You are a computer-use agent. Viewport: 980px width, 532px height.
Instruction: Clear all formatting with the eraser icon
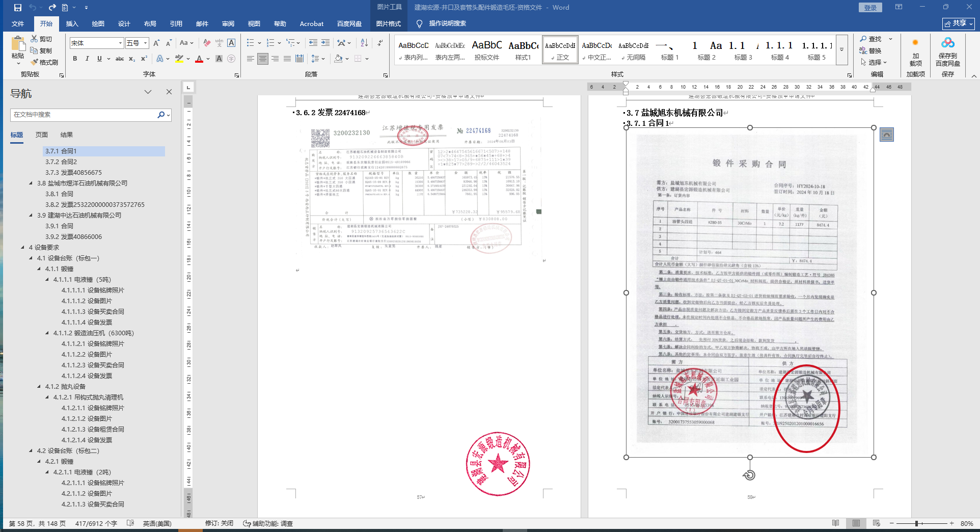point(207,43)
